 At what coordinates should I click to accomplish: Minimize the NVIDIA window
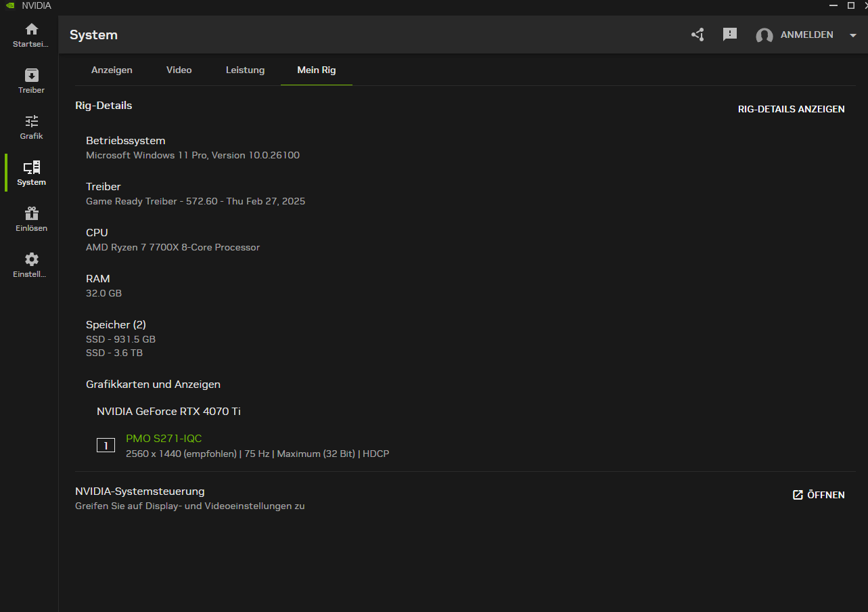[834, 5]
